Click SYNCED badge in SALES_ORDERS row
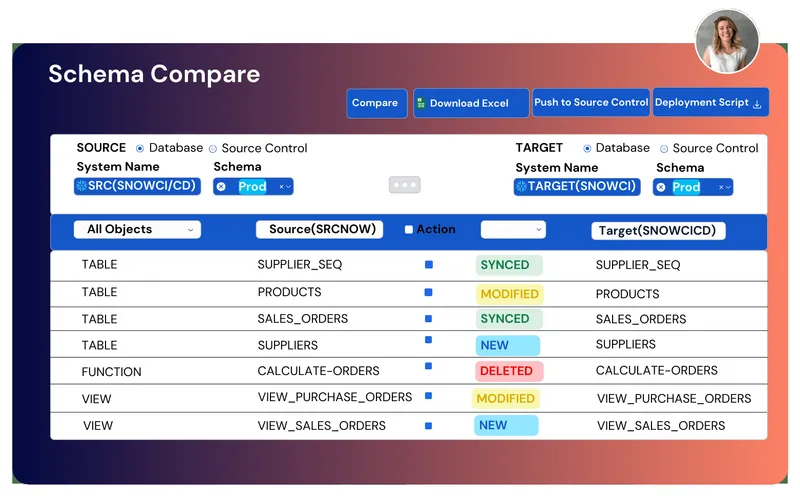 tap(509, 318)
